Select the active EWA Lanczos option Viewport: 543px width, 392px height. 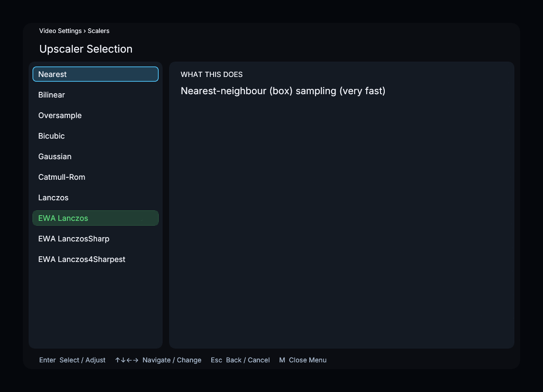(96, 218)
